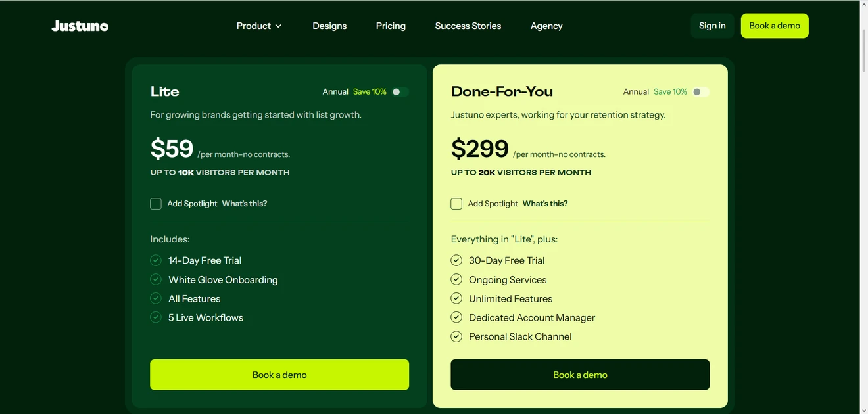Click check icon beside 5 Live Workflows

(x=156, y=317)
